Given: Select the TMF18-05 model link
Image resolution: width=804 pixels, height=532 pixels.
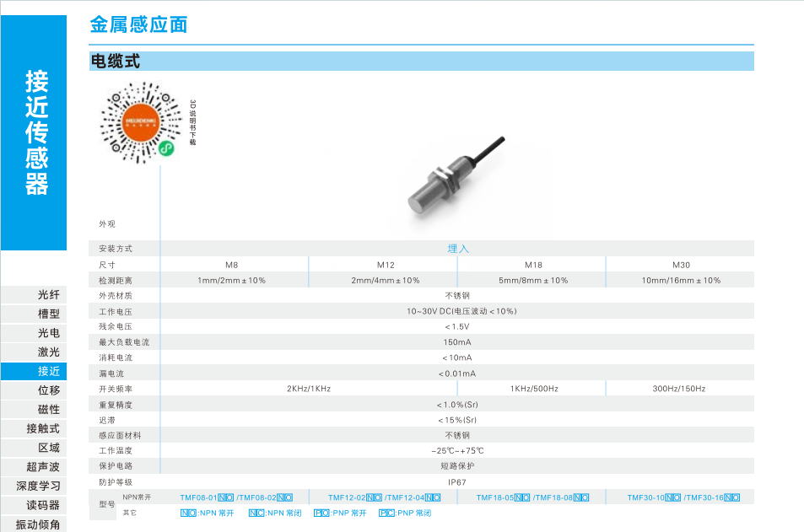Looking at the screenshot, I should [x=495, y=497].
